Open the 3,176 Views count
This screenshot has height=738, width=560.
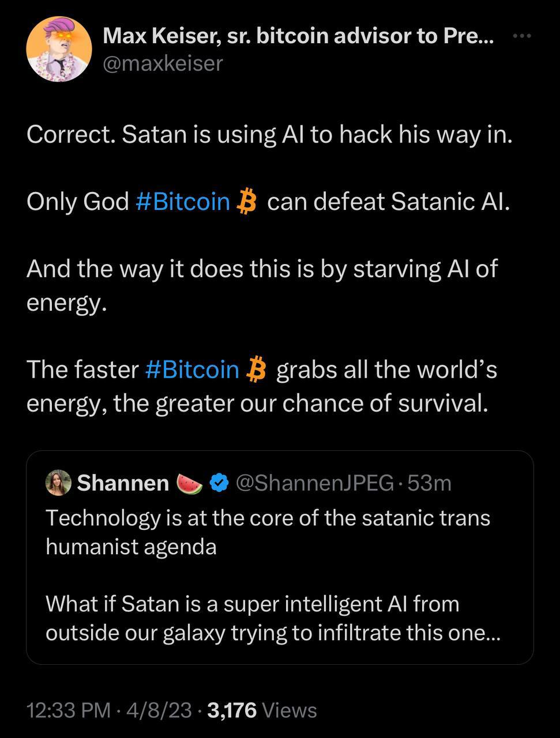[261, 710]
